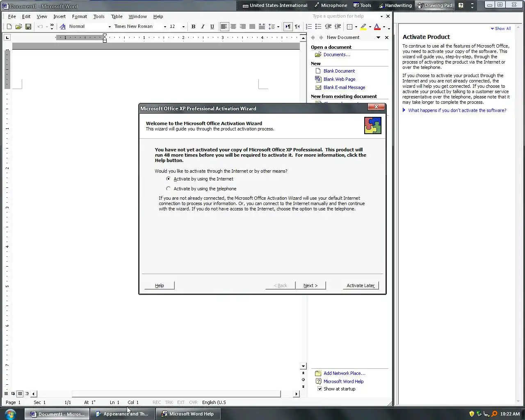Viewport: 525px width, 420px height.
Task: Open the Window menu
Action: 138,16
